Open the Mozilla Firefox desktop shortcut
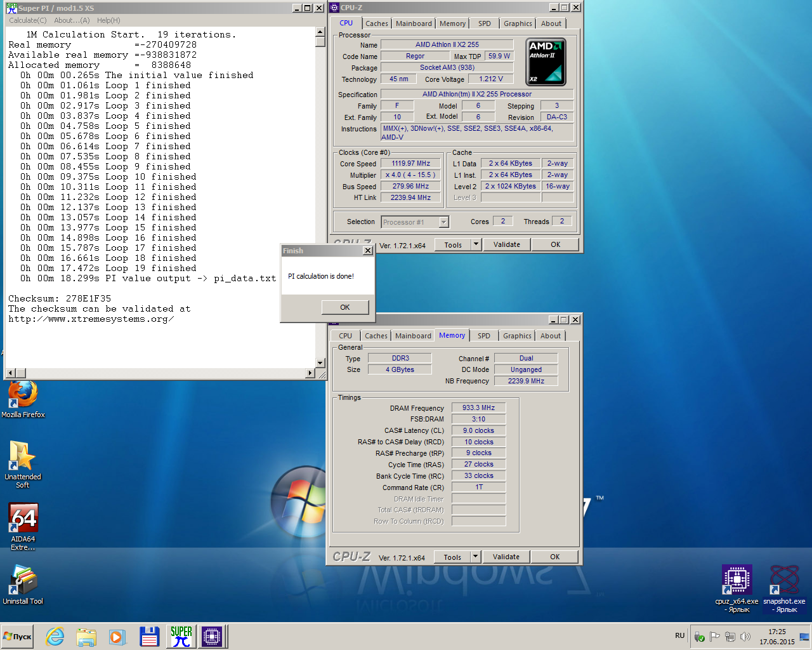812x650 pixels. (23, 400)
